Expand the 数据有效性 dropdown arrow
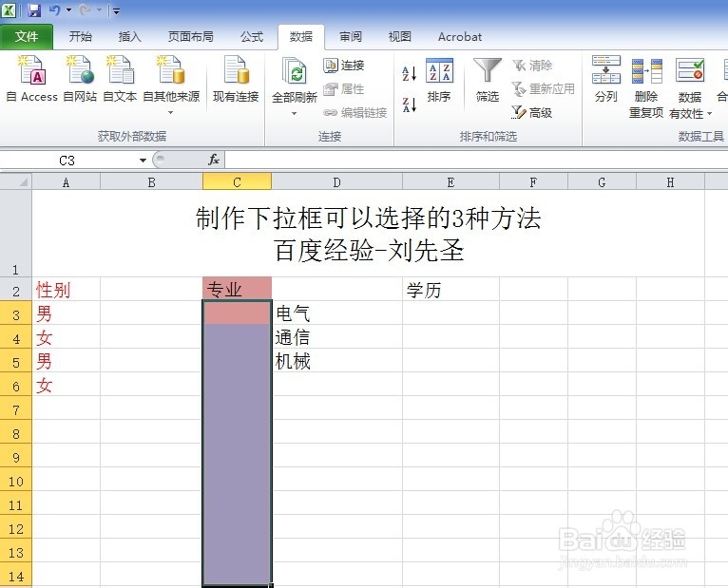This screenshot has width=728, height=588. coord(709,113)
